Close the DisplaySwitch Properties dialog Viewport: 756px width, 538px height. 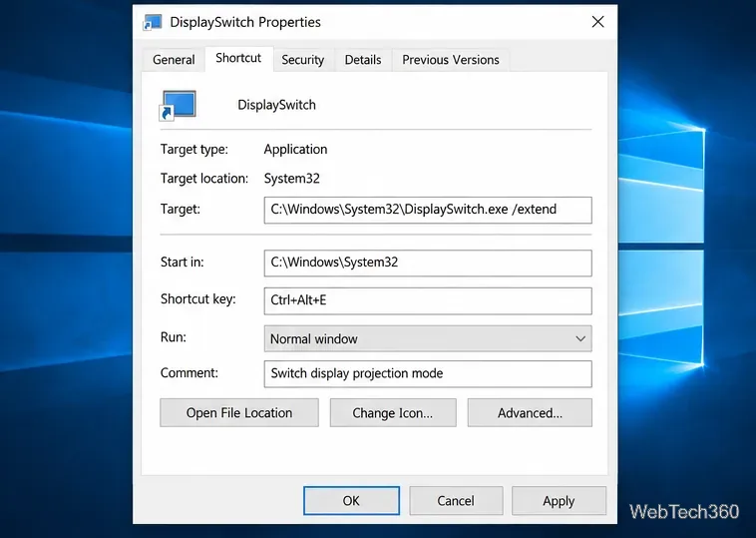(x=597, y=22)
